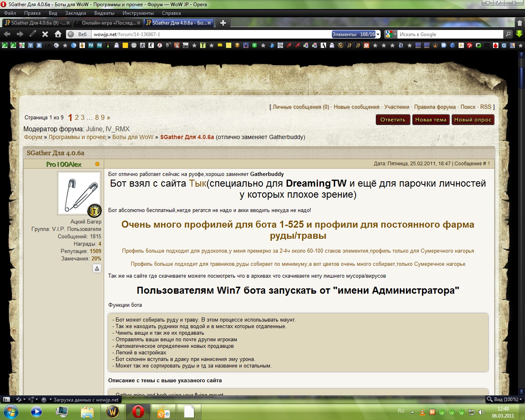Open the Виджеты menu

[104, 13]
